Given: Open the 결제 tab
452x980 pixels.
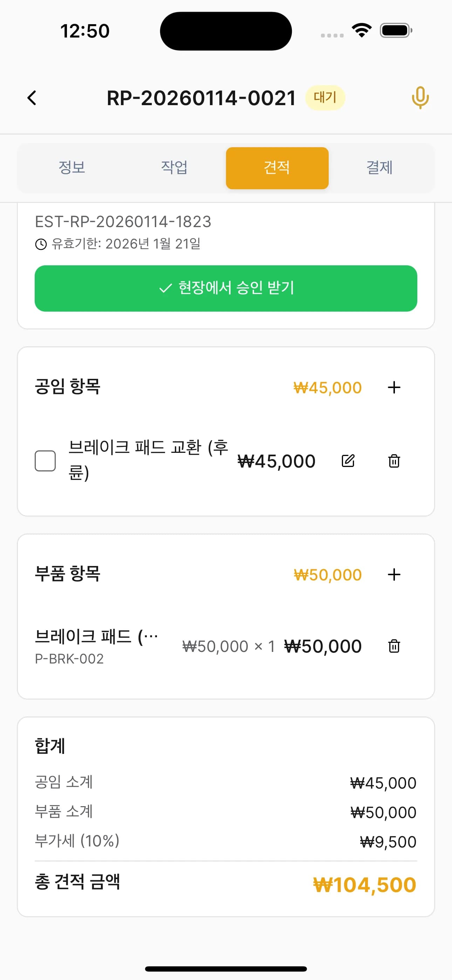Looking at the screenshot, I should [x=379, y=168].
